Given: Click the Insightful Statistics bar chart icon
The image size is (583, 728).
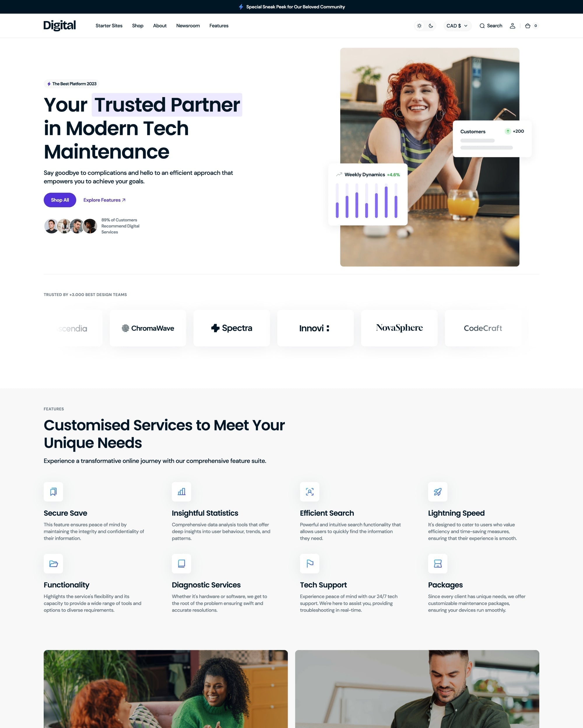Looking at the screenshot, I should pyautogui.click(x=181, y=492).
